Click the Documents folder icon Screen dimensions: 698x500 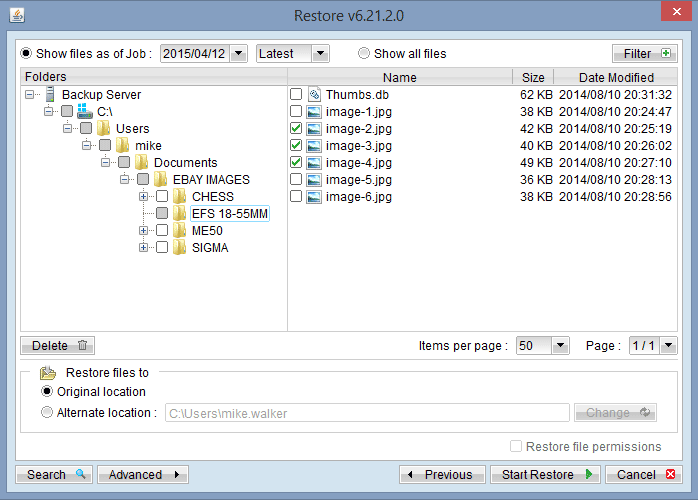coord(142,163)
